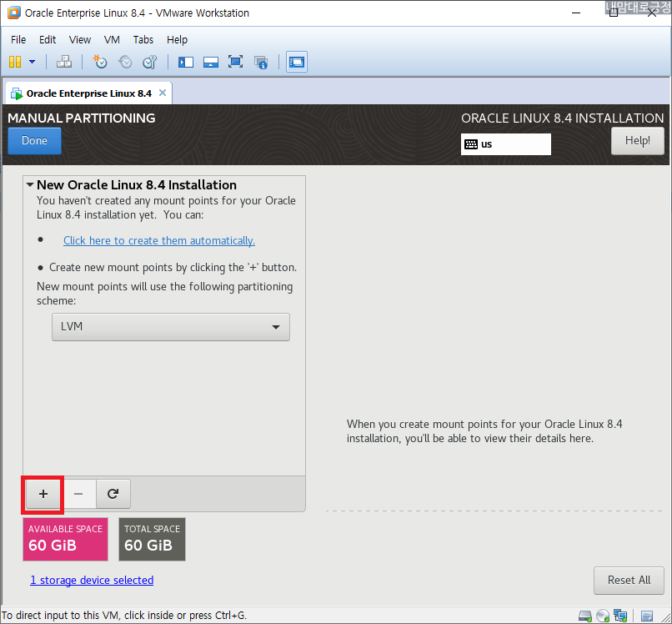This screenshot has width=672, height=624.
Task: Open the Help menu
Action: pyautogui.click(x=177, y=40)
